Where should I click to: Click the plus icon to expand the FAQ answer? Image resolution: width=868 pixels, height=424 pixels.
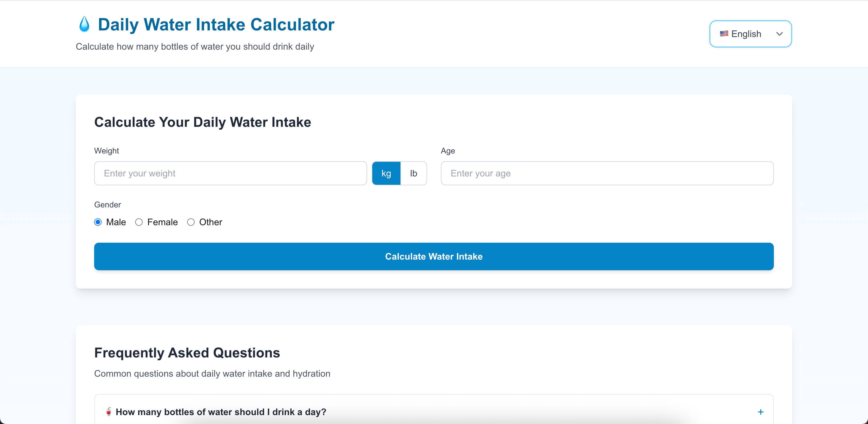(x=761, y=412)
